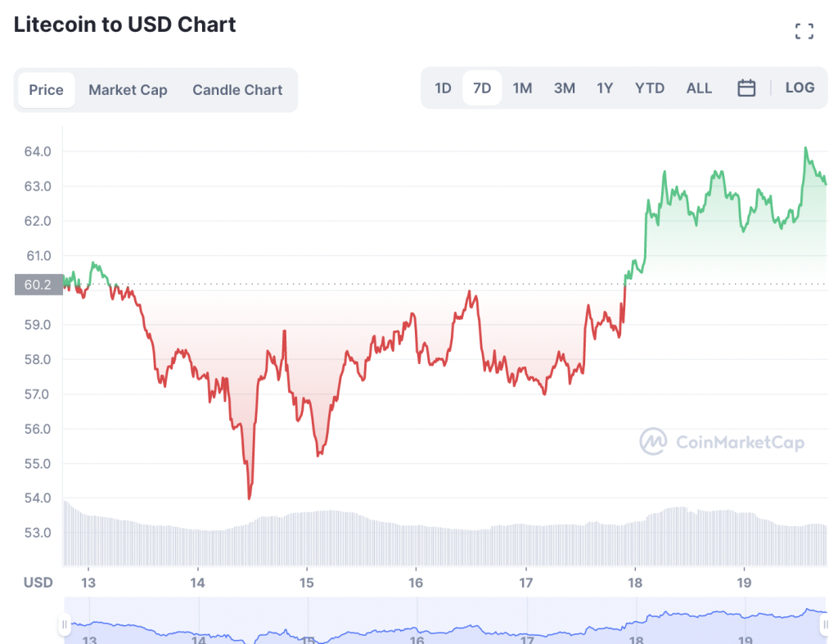
Task: Set range to 1Y
Action: (605, 88)
